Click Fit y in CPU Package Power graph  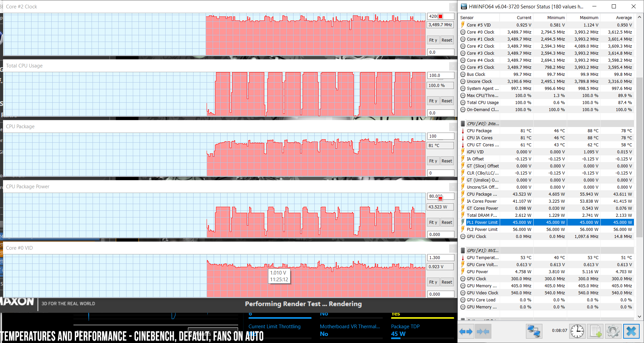pos(433,223)
